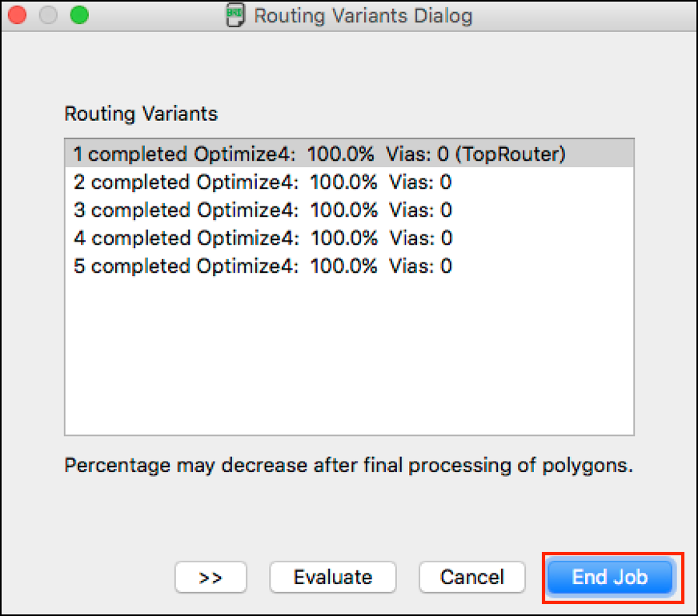Evaluate the selected routing variant
The image size is (698, 616).
coord(332,578)
